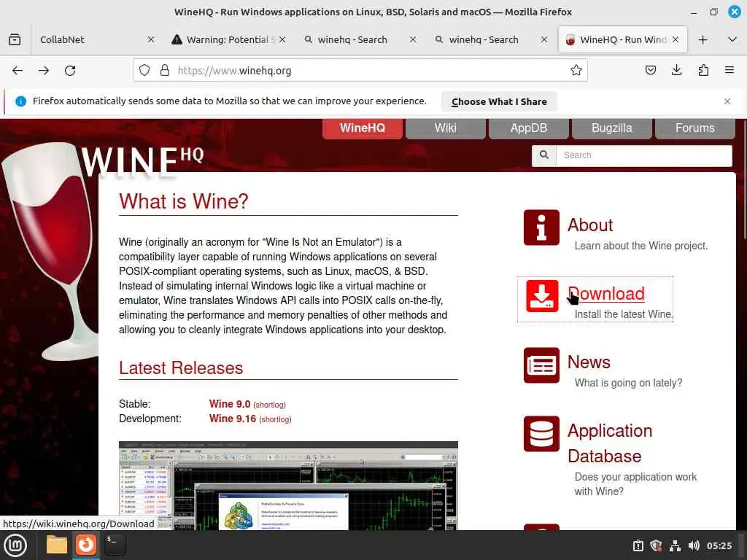Open the security shield tray icon
The image size is (747, 560).
click(x=656, y=545)
